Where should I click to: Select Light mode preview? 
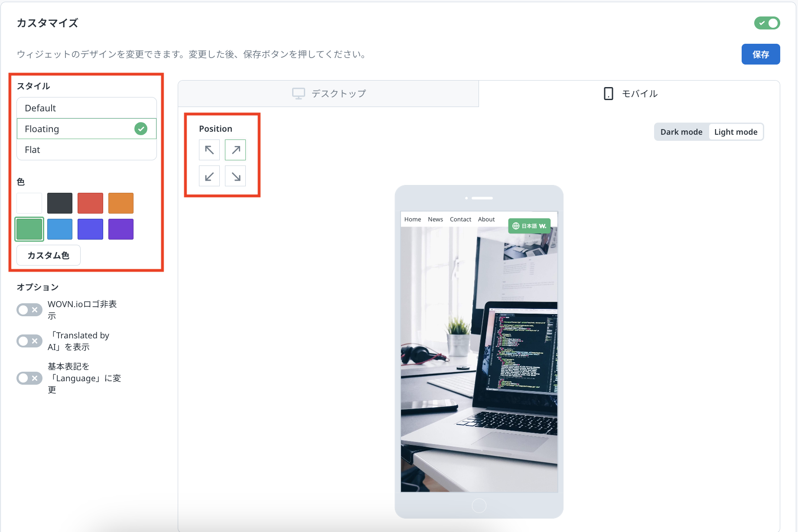click(736, 132)
